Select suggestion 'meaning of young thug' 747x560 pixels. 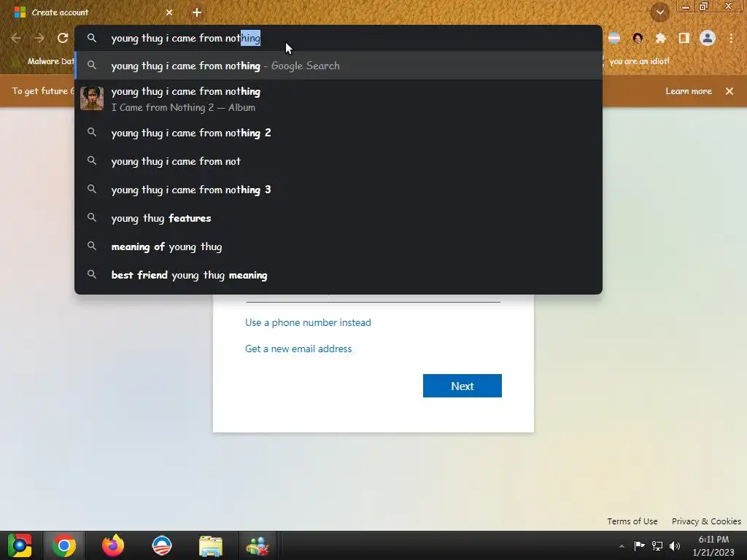338,246
